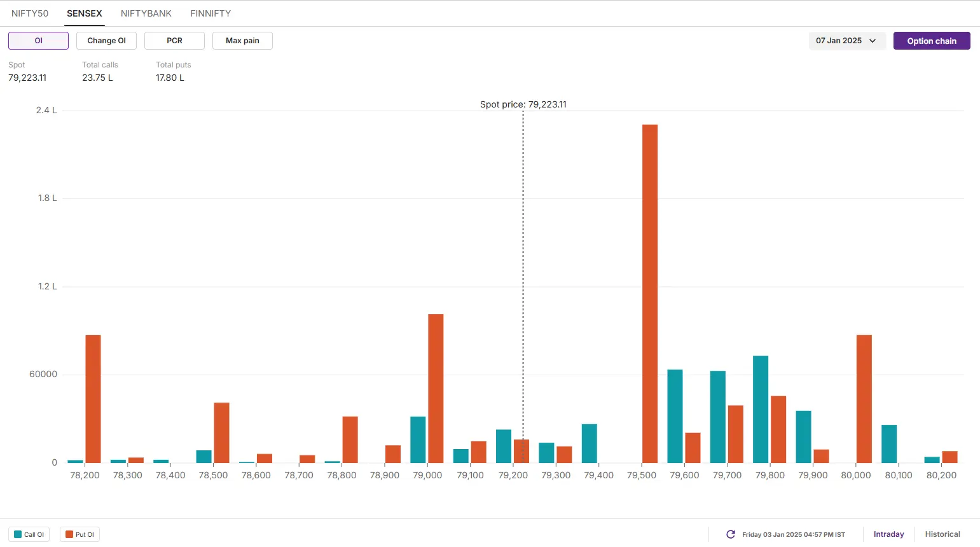
Task: Click the 1.2 L axis label
Action: (47, 286)
